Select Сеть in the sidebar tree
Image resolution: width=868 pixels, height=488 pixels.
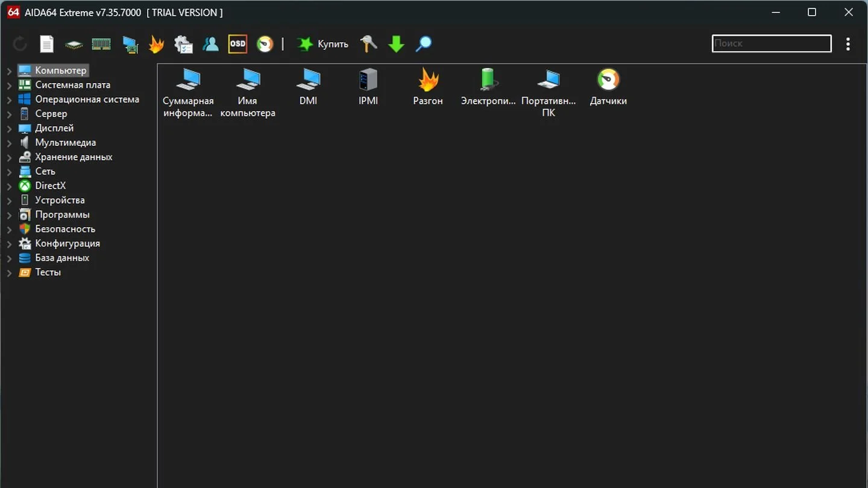tap(37, 172)
